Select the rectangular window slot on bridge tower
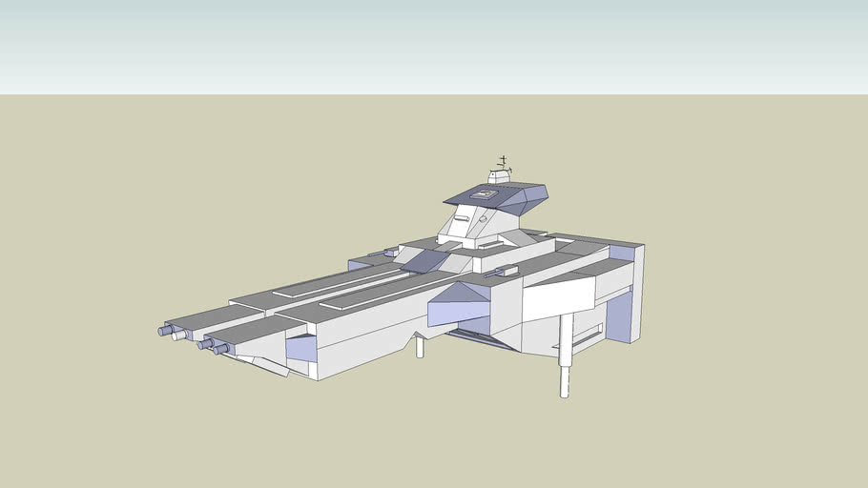The image size is (868, 488). 462,219
